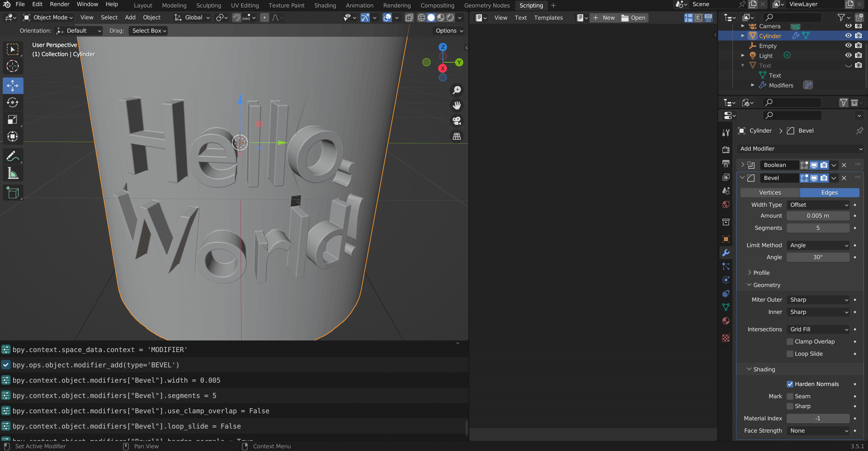Select the Vertices bevel mode button
This screenshot has width=868, height=451.
(770, 193)
